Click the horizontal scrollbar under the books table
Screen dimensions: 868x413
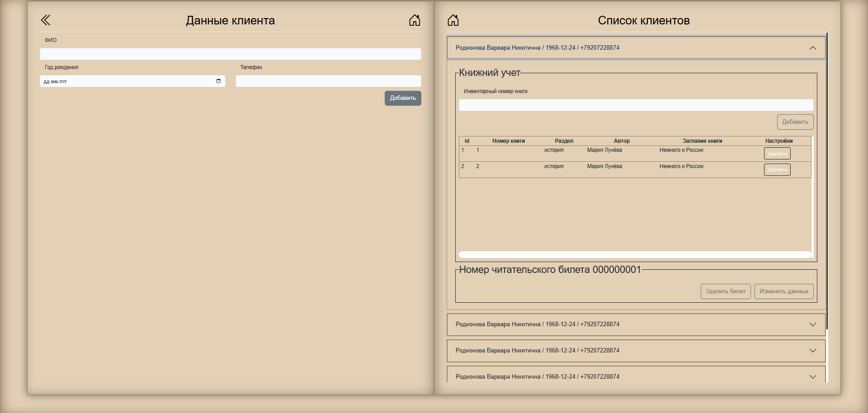click(635, 254)
